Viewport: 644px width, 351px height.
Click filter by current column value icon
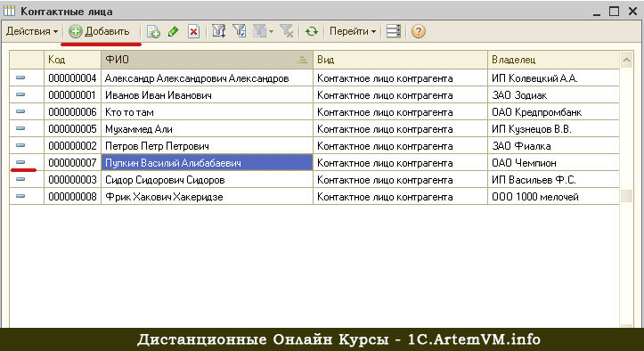click(x=240, y=32)
